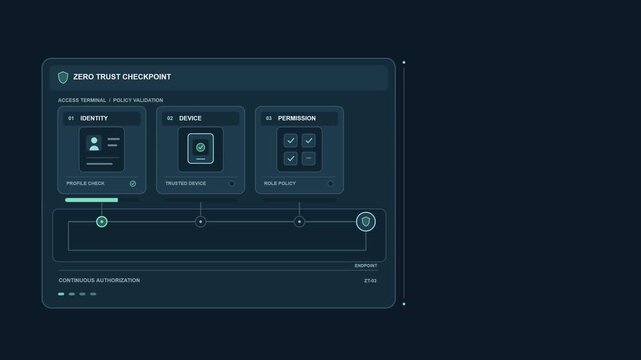The image size is (641, 360).
Task: Click the Profile Check status checkmark
Action: pyautogui.click(x=133, y=184)
